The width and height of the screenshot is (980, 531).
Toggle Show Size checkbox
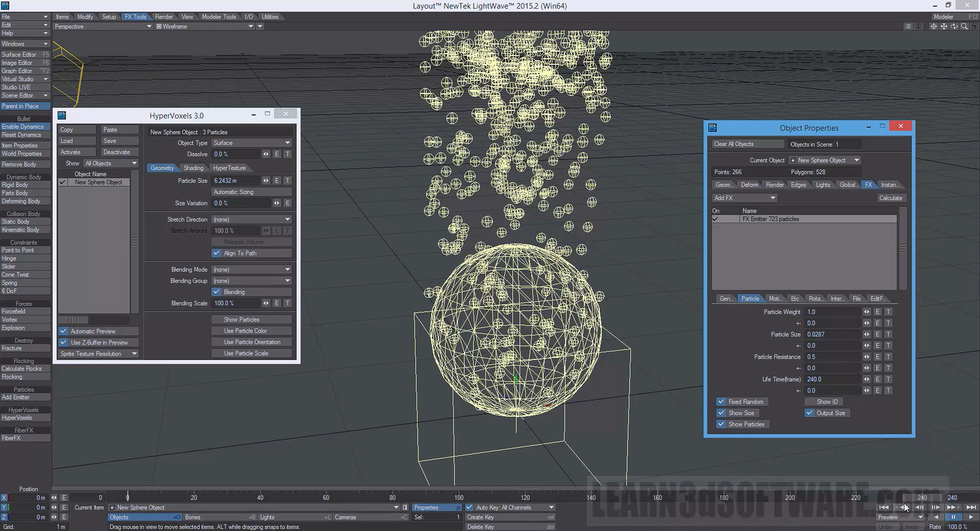coord(721,413)
